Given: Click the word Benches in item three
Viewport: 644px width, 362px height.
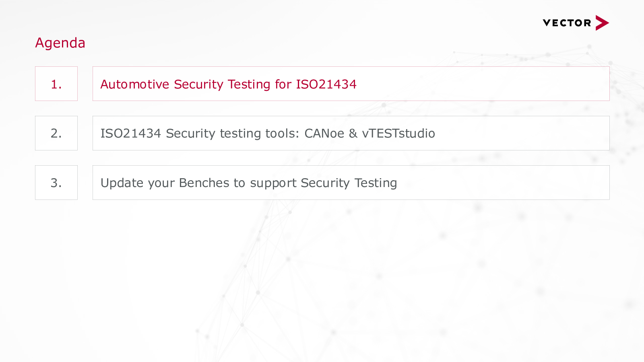Looking at the screenshot, I should pos(204,183).
